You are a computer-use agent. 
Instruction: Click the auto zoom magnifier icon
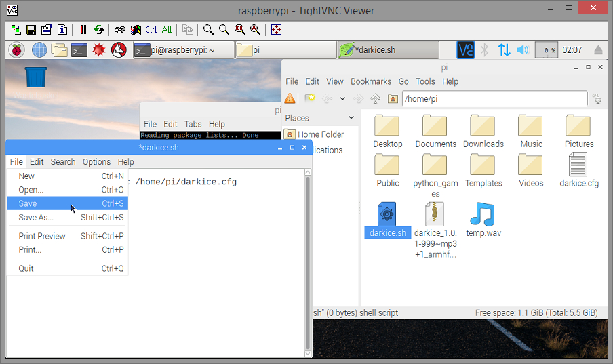point(255,30)
